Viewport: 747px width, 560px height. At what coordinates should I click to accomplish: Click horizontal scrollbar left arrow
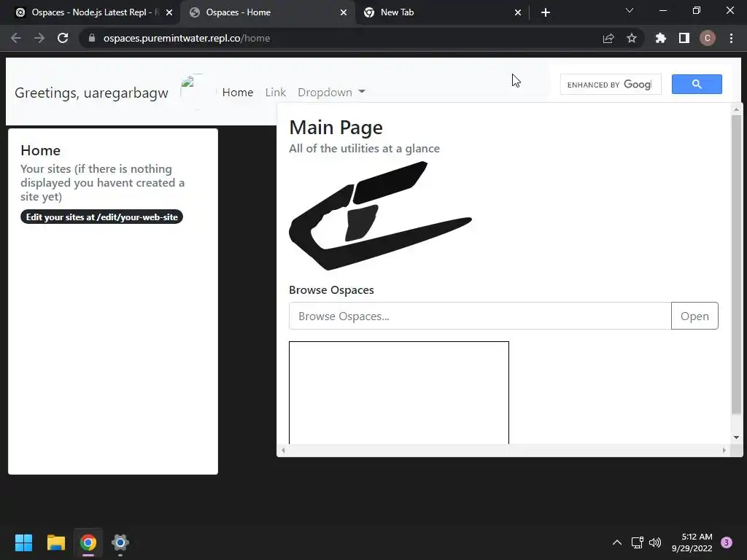(x=283, y=450)
